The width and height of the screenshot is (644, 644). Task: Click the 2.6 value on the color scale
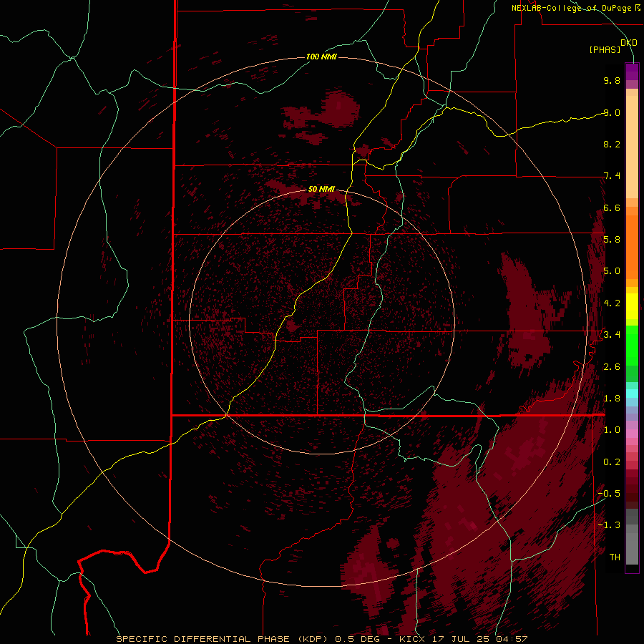(x=612, y=367)
